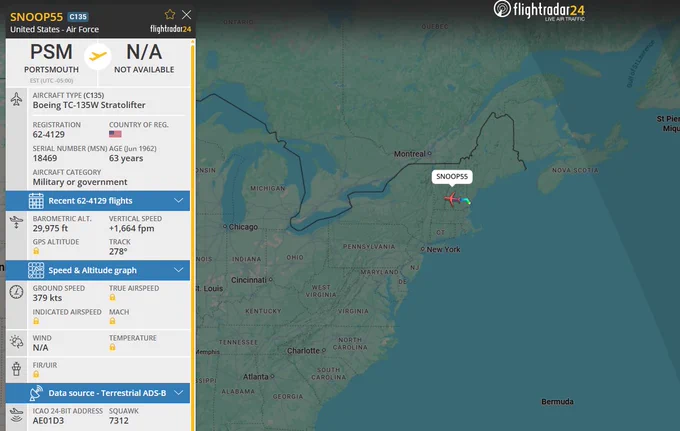Click the Temperature lock icon
Viewport: 680px width, 431px height.
[x=112, y=347]
